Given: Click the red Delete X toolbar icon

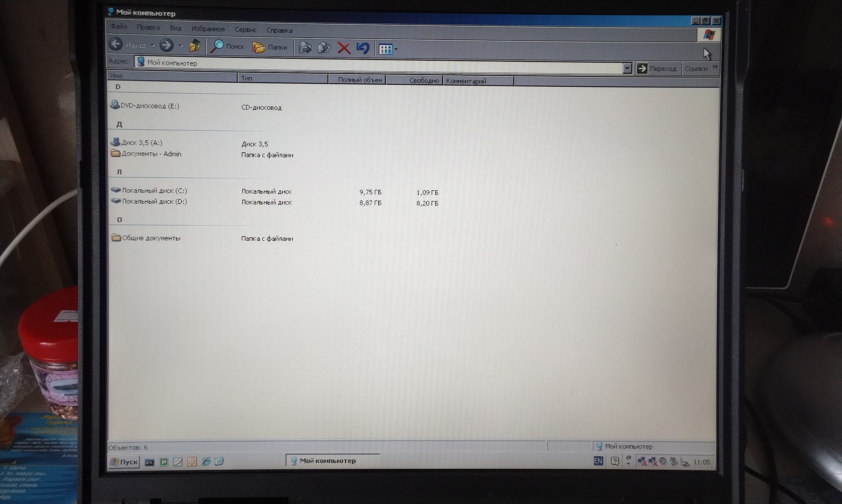Looking at the screenshot, I should click(x=344, y=48).
